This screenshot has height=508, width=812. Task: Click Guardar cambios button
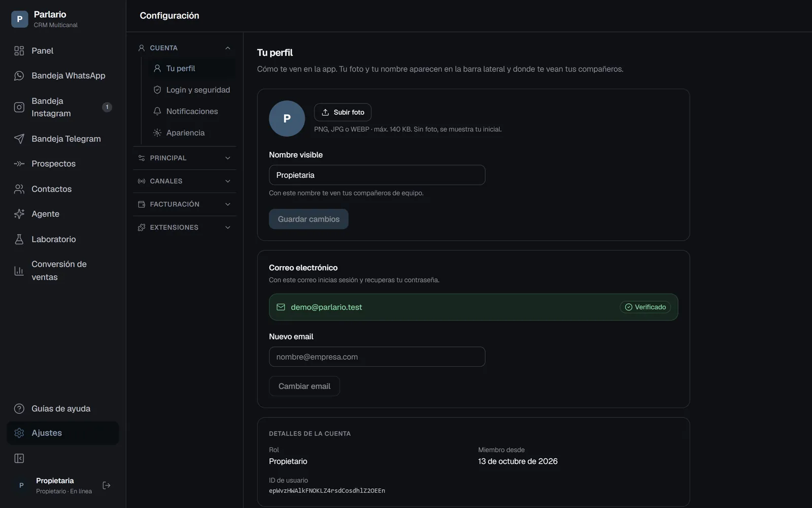click(x=309, y=219)
